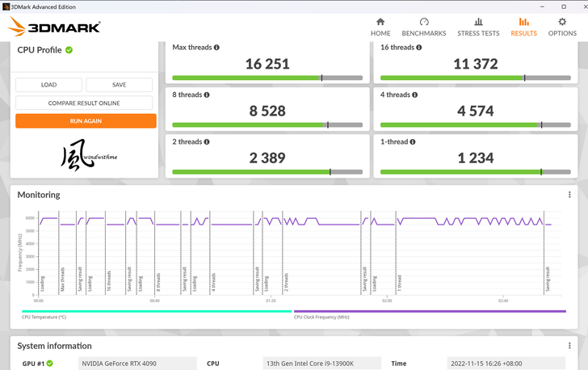
Task: Click the Home icon in navigation
Action: [x=380, y=22]
